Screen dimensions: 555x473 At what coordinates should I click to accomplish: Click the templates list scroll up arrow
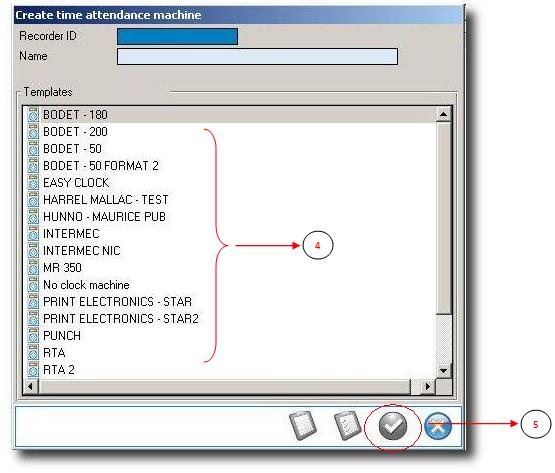tap(444, 114)
